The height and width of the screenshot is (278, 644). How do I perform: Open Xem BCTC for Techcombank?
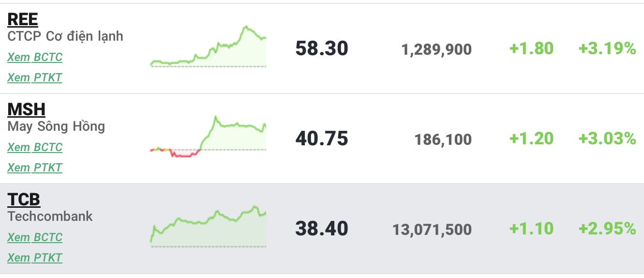click(35, 237)
